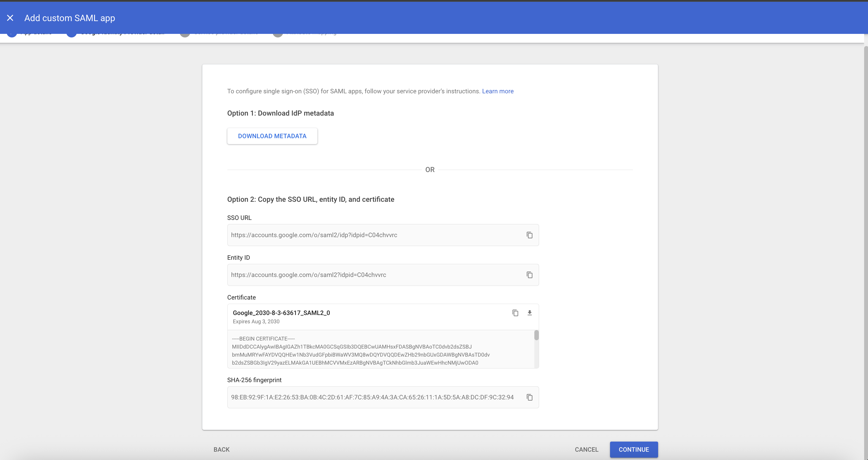Click the certificate line starting with MIIDdDCCAlyg
The image size is (868, 460).
click(x=352, y=347)
